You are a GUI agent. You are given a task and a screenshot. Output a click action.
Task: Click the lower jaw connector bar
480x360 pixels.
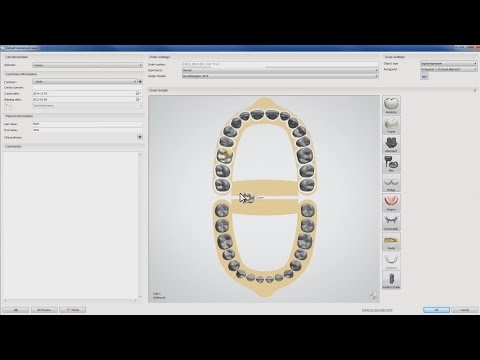click(264, 207)
